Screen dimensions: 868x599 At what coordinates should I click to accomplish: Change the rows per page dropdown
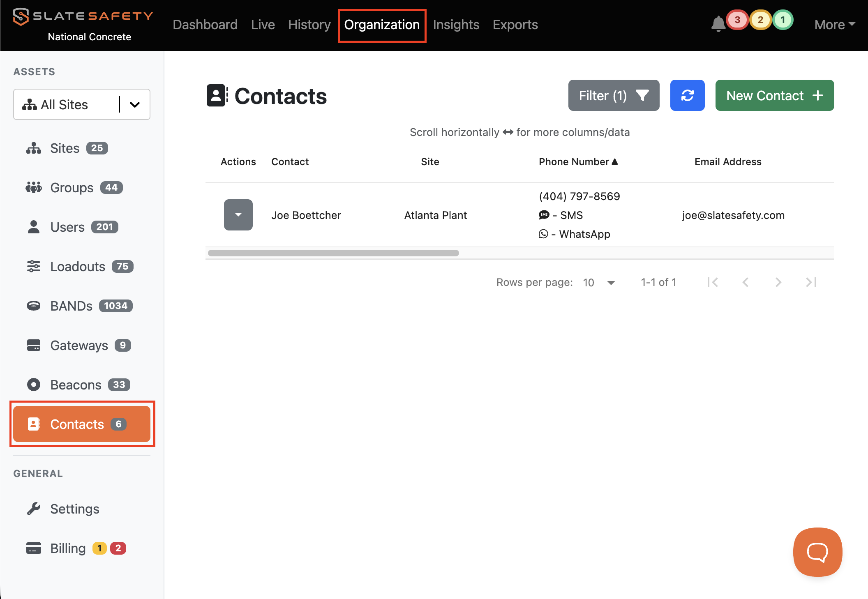point(599,283)
